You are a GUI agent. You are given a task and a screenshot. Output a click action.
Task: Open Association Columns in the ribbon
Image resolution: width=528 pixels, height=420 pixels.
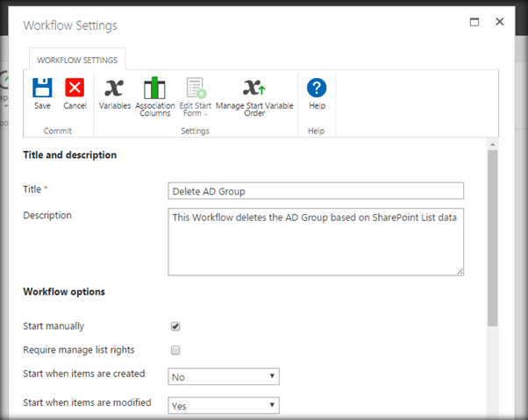[154, 88]
